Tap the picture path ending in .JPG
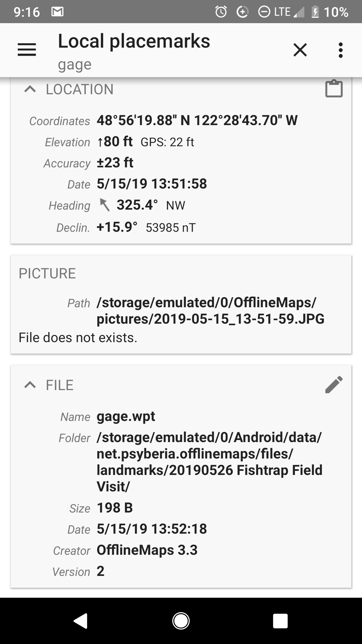The width and height of the screenshot is (362, 644). pyautogui.click(x=210, y=311)
